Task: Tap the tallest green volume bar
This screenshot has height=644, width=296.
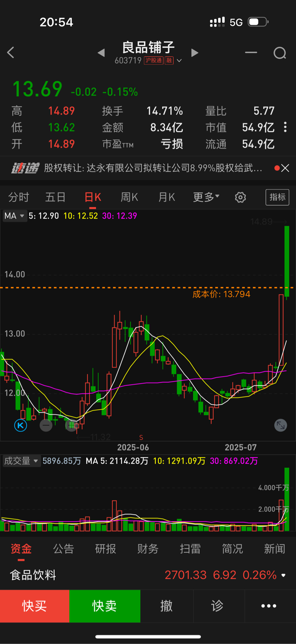Action: point(287,499)
